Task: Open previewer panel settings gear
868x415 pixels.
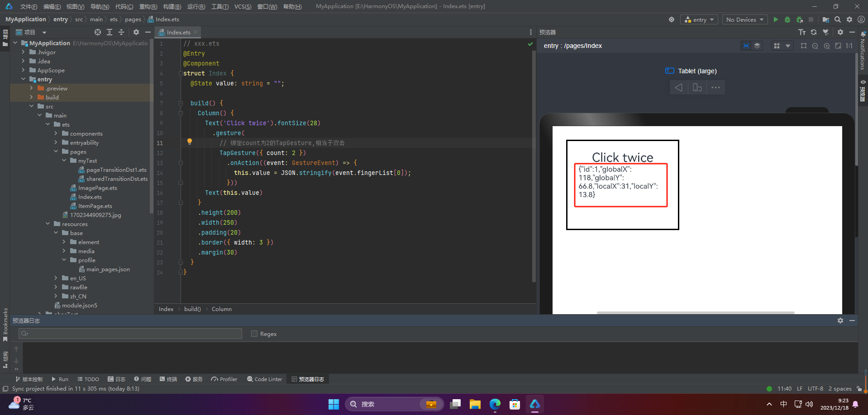Action: coord(840,32)
